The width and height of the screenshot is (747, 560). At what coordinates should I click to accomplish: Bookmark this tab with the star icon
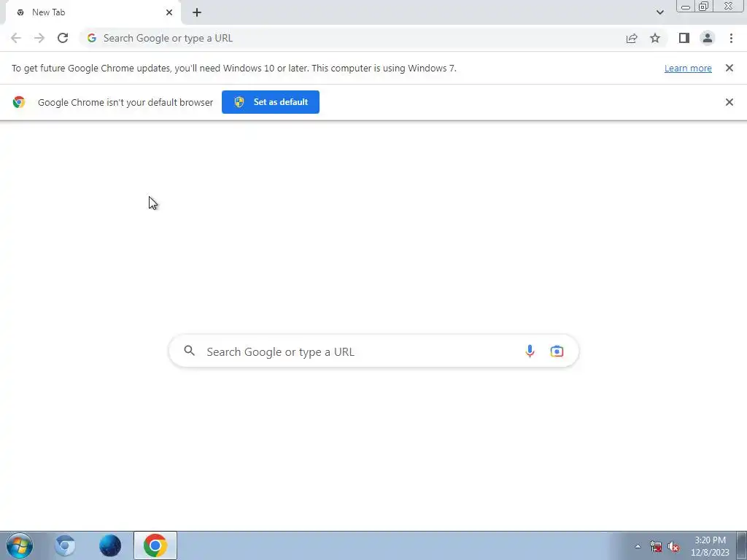pos(655,38)
